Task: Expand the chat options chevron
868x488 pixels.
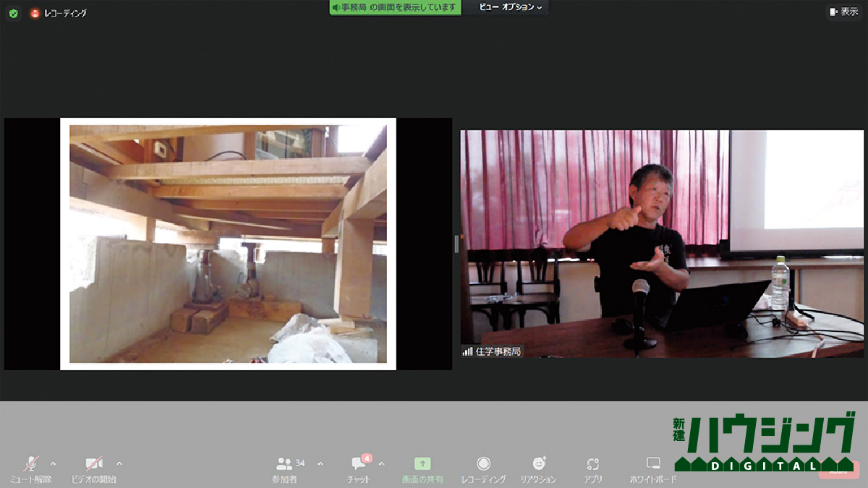Action: click(381, 463)
